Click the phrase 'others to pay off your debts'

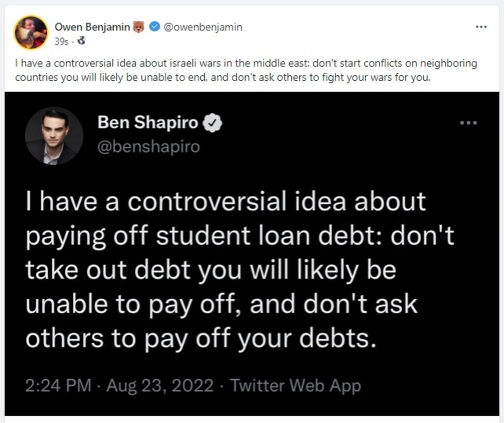point(197,338)
